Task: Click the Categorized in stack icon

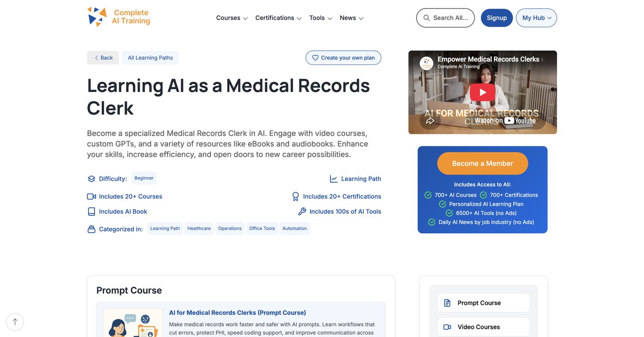Action: [x=91, y=229]
